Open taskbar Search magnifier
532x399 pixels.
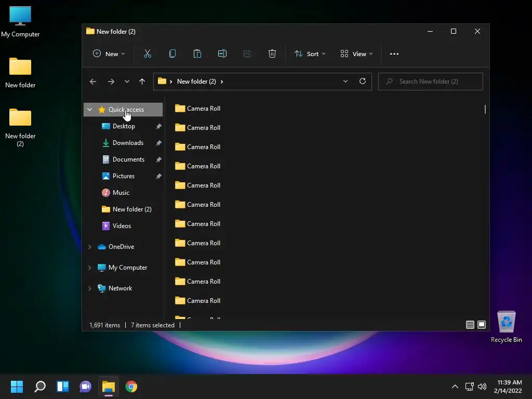[40, 387]
